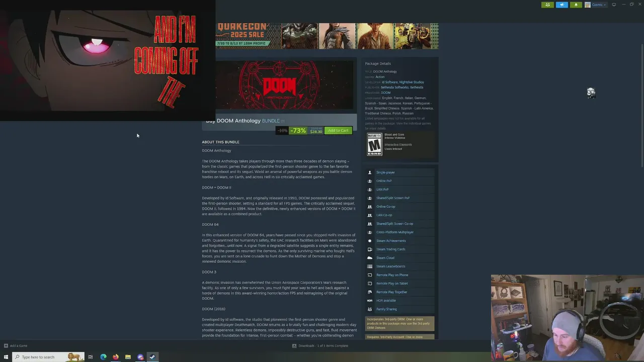Launch Microsoft Edge from the taskbar
Screen dimensions: 644x362
coord(103,357)
